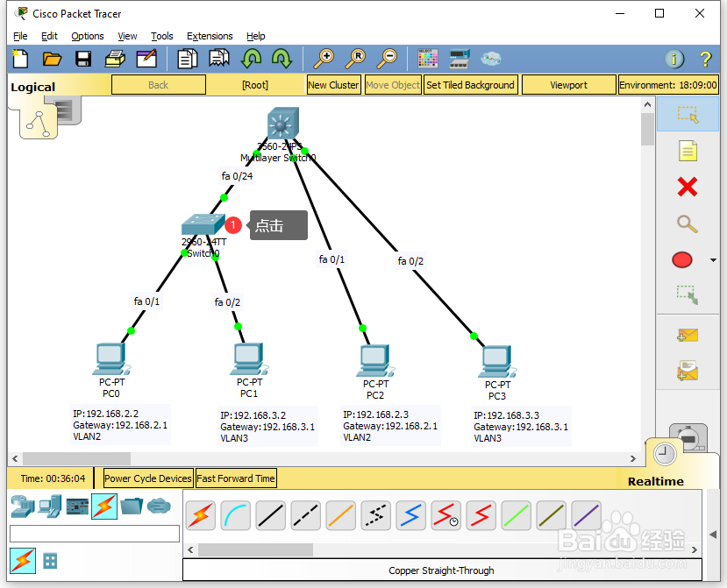Viewport: 727px width, 588px height.
Task: Click the device search input field
Action: [95, 534]
